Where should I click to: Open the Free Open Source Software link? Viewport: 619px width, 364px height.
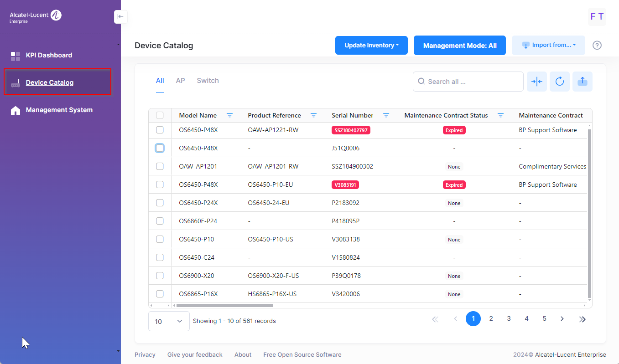pos(302,354)
